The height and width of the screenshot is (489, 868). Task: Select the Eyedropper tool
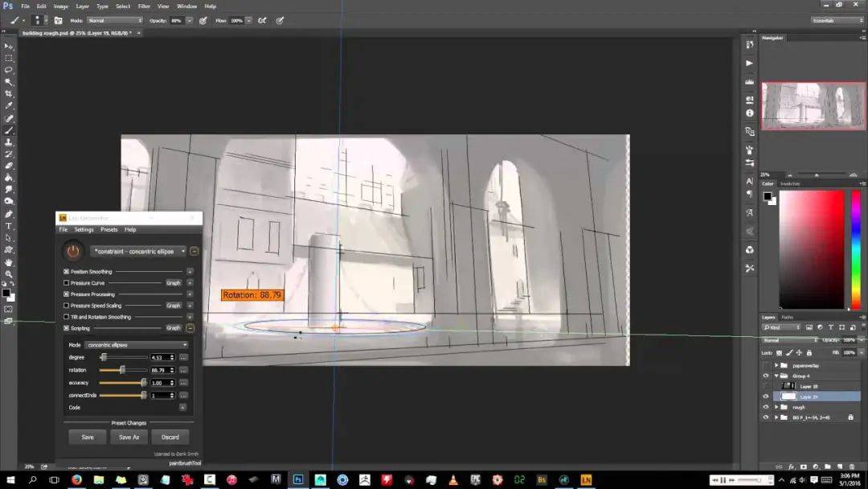click(9, 105)
